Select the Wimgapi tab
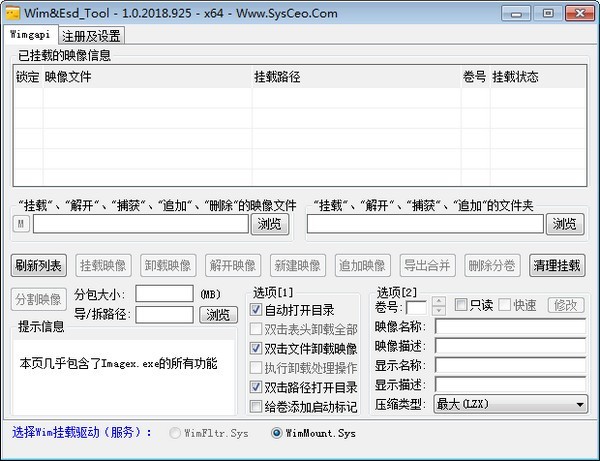 pyautogui.click(x=31, y=35)
